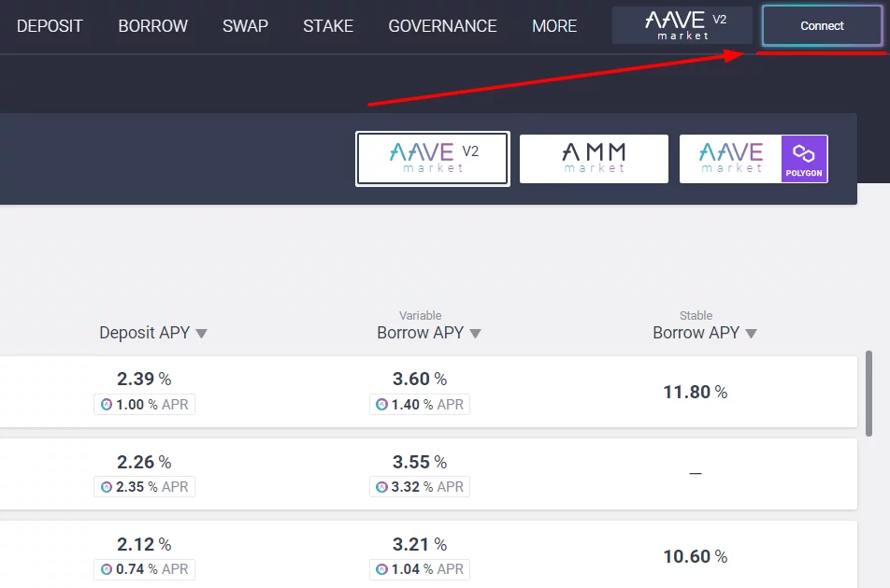Click the 1.00 % APR reward badge
This screenshot has width=890, height=588.
pyautogui.click(x=144, y=405)
